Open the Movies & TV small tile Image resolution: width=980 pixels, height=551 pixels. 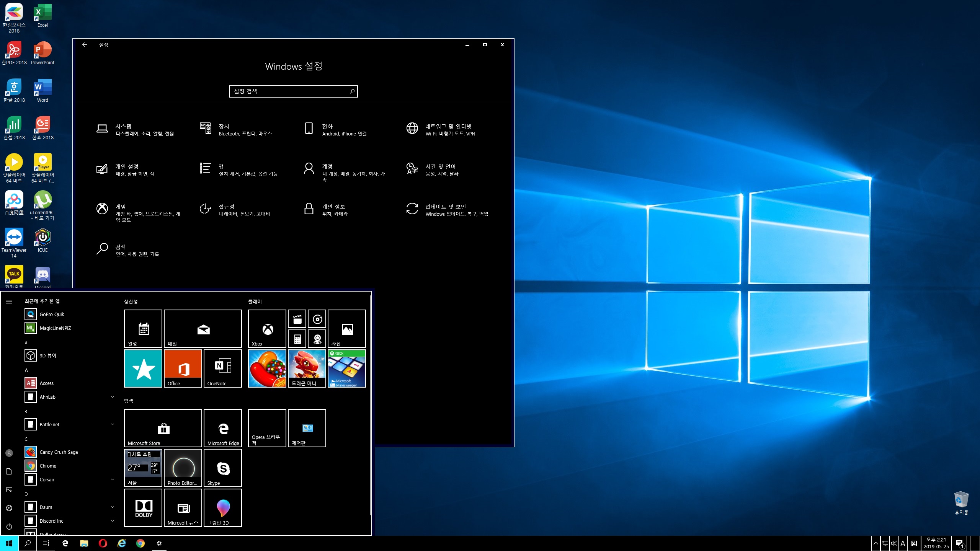[x=297, y=319]
